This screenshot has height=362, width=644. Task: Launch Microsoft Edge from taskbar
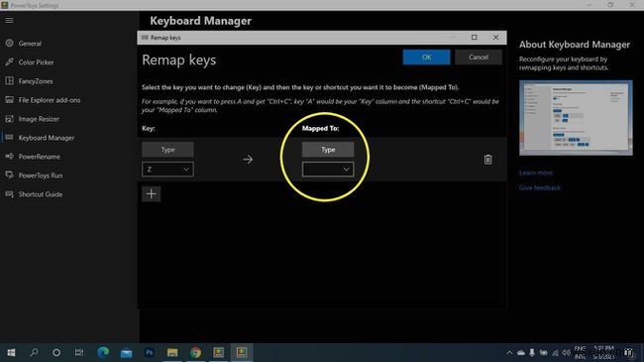coord(103,352)
